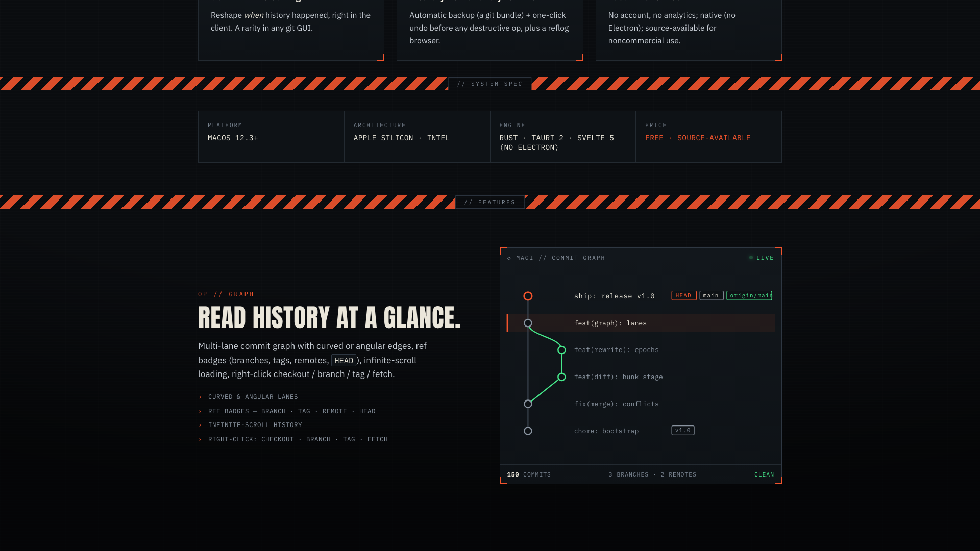The height and width of the screenshot is (551, 980).
Task: Click the node beside 'chore: bootstrap'
Action: [528, 431]
